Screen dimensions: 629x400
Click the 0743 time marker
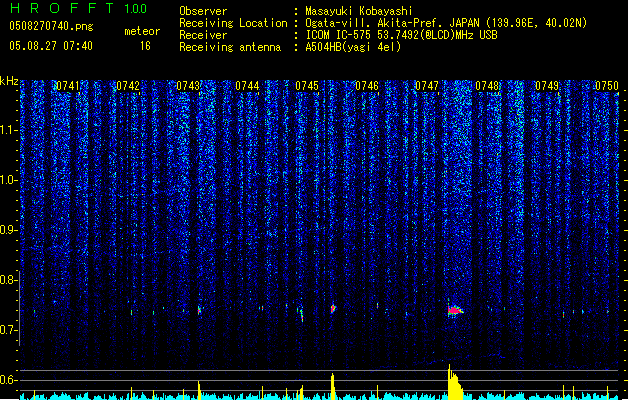tap(188, 86)
